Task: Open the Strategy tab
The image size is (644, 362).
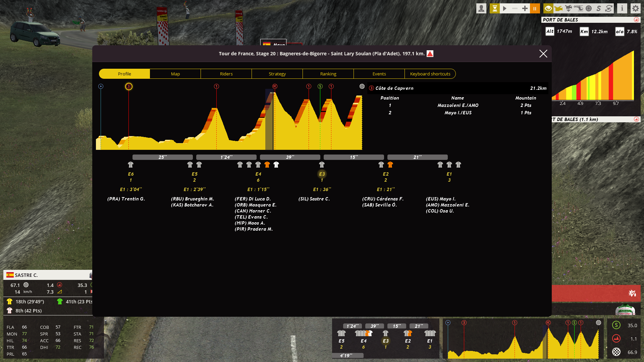Action: pos(277,74)
